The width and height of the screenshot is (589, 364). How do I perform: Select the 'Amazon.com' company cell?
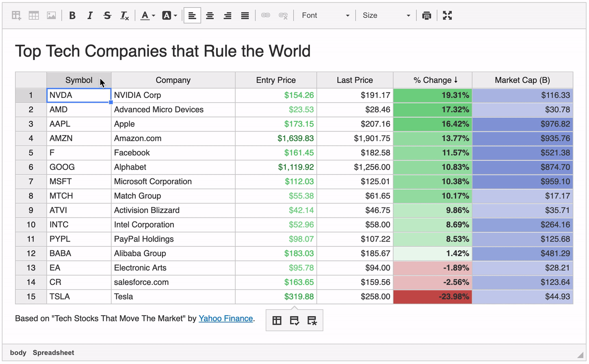(173, 138)
